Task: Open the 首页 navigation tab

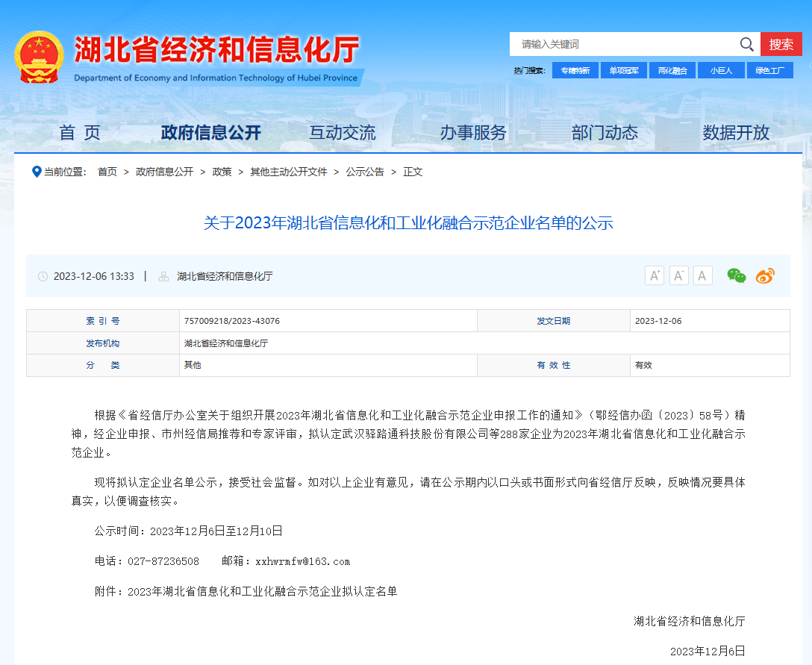Action: coord(80,133)
